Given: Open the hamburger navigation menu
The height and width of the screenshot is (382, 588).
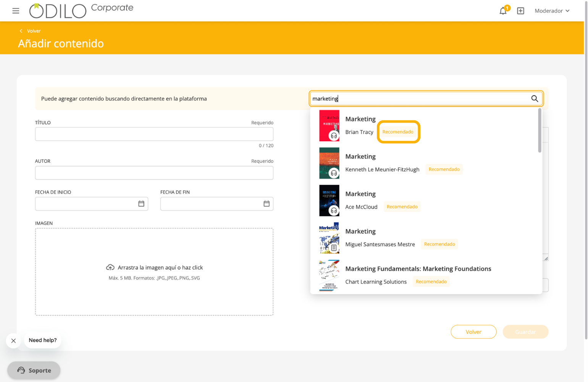Looking at the screenshot, I should coord(16,11).
